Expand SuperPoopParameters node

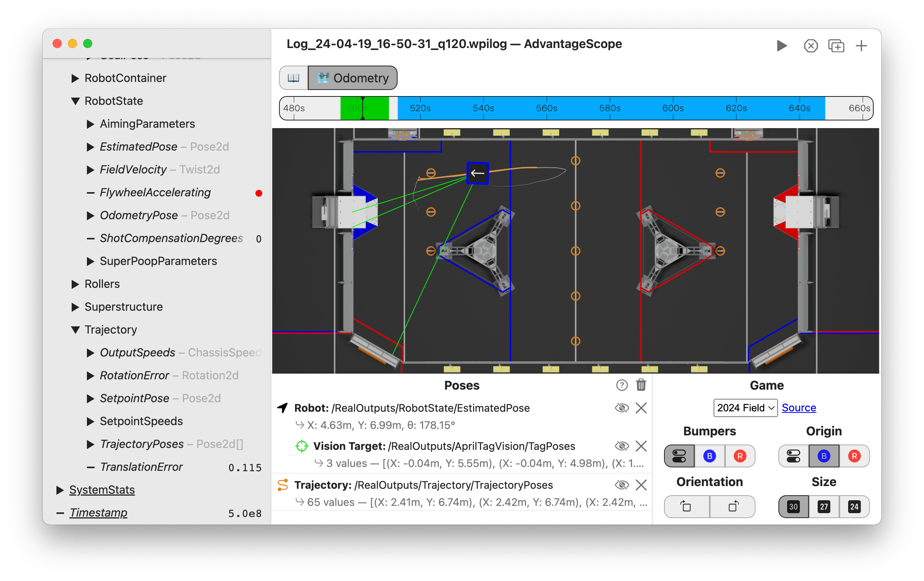[91, 261]
